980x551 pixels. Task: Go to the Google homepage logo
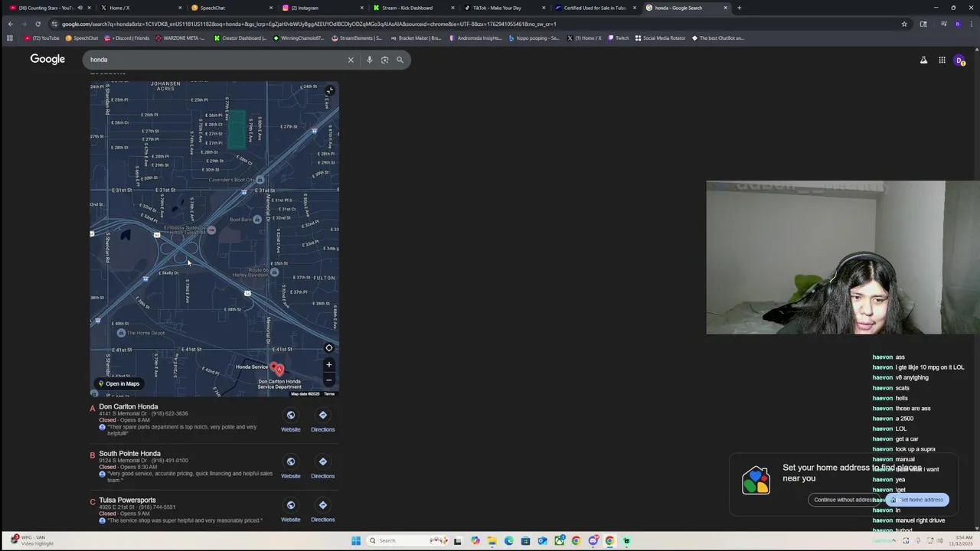point(47,59)
